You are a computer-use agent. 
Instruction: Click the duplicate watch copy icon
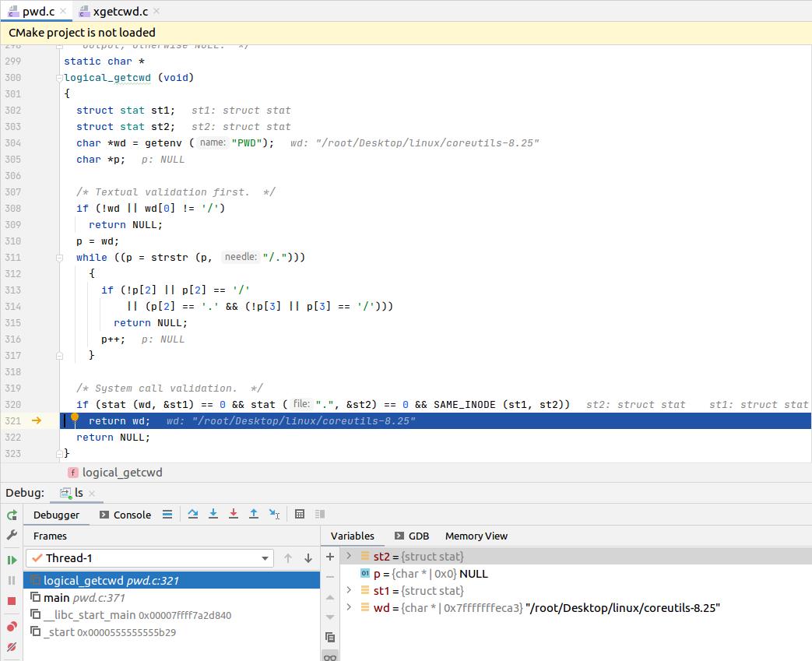tap(330, 637)
